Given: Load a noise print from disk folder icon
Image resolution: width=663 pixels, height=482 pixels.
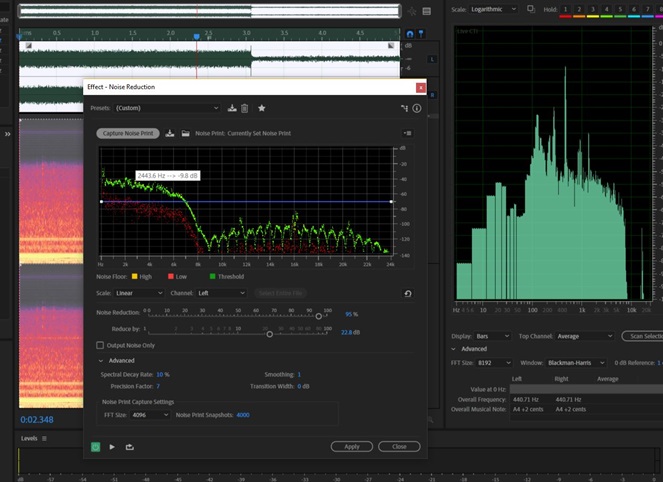Looking at the screenshot, I should click(185, 133).
